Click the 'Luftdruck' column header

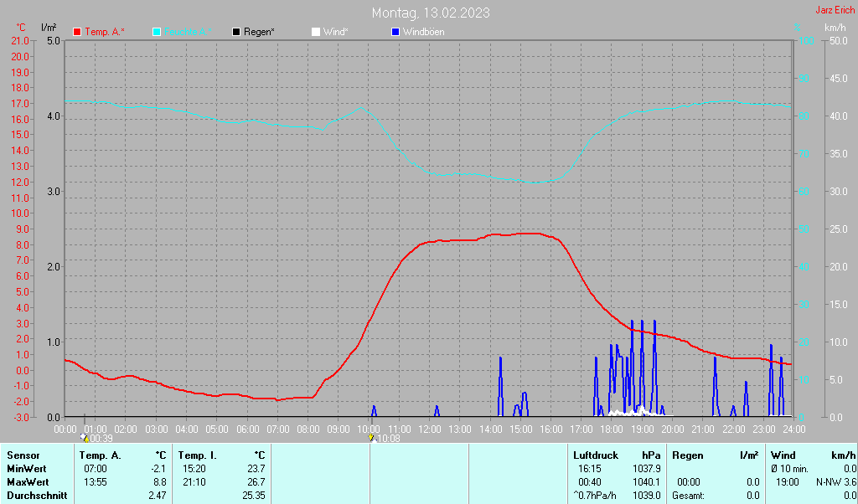tap(596, 455)
